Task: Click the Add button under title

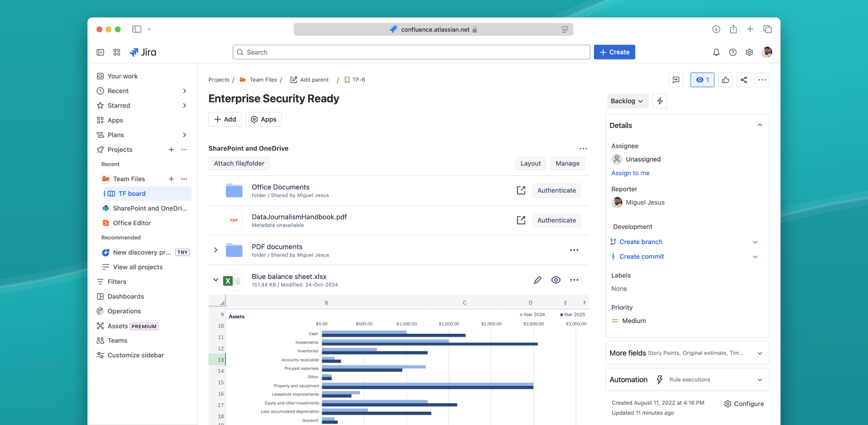Action: pyautogui.click(x=225, y=119)
